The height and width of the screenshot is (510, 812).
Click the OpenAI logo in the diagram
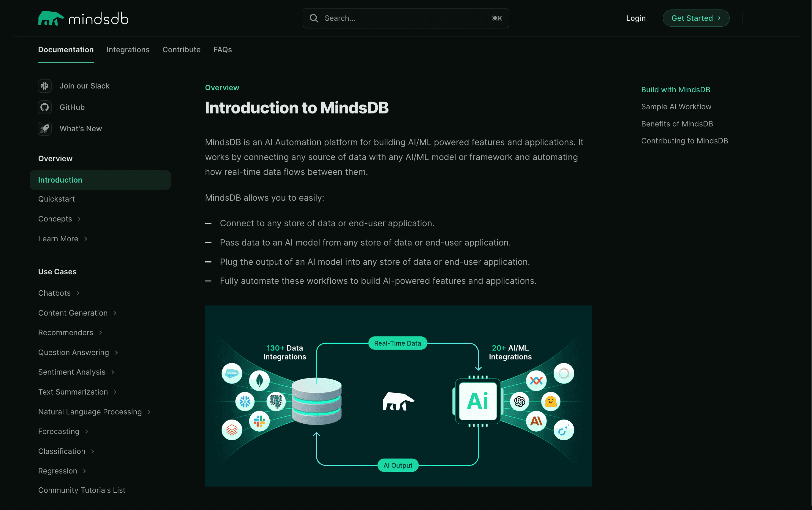[x=520, y=401]
